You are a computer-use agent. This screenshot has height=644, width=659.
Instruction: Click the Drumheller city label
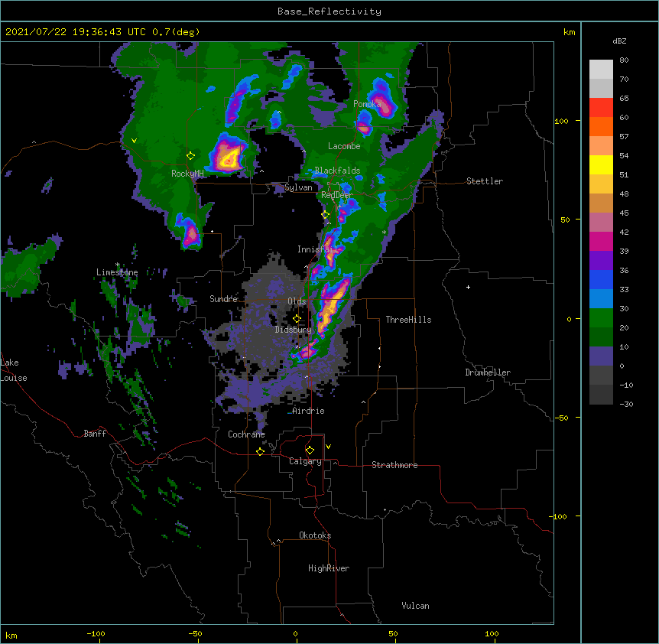pyautogui.click(x=488, y=372)
